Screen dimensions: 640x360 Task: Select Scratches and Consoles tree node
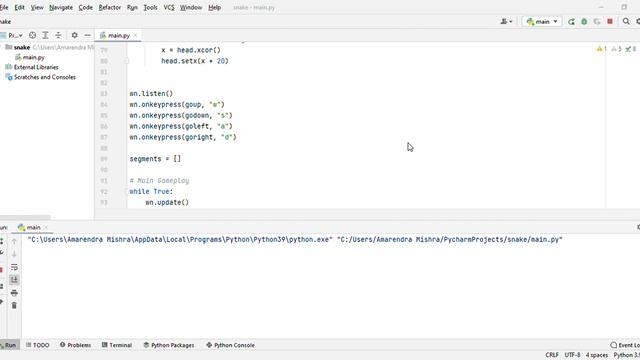tap(40, 77)
